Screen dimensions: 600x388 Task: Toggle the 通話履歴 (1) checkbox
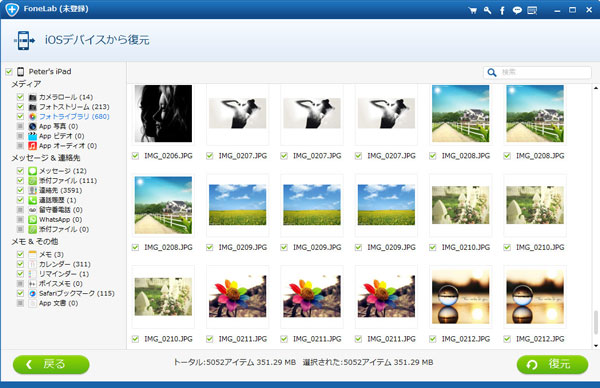[20, 200]
